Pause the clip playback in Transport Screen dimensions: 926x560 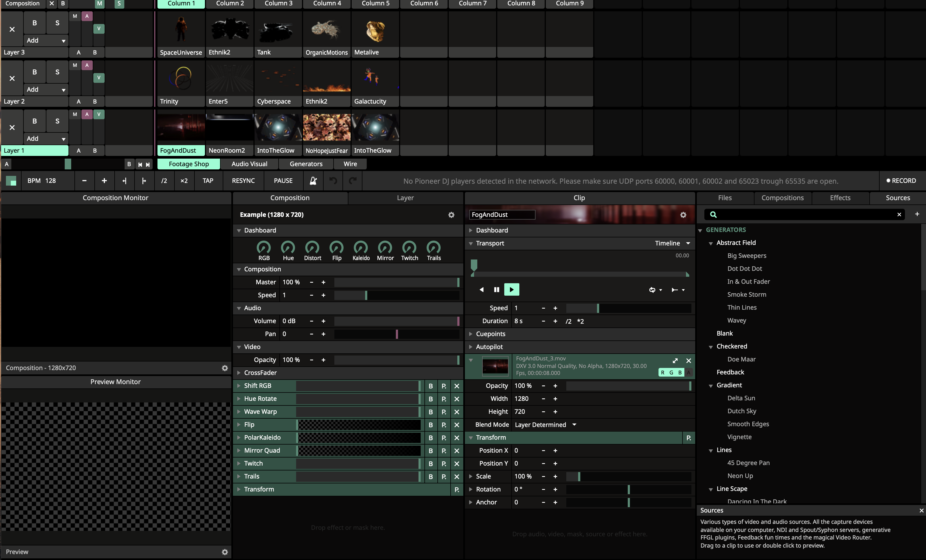coord(496,289)
